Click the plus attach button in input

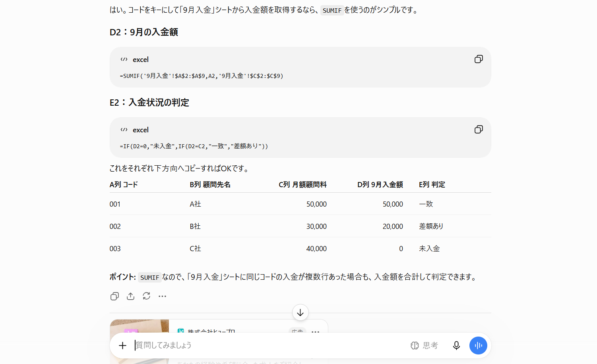point(122,345)
